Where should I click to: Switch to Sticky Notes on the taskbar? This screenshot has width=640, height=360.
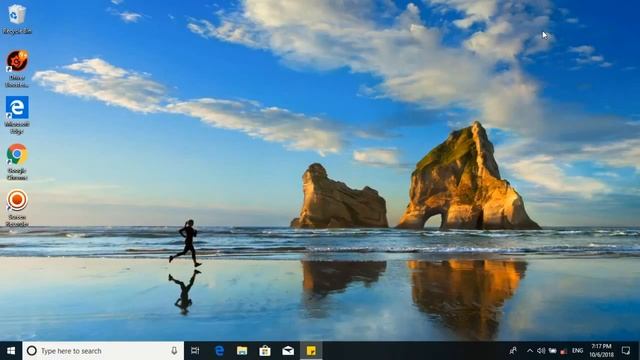tap(311, 351)
